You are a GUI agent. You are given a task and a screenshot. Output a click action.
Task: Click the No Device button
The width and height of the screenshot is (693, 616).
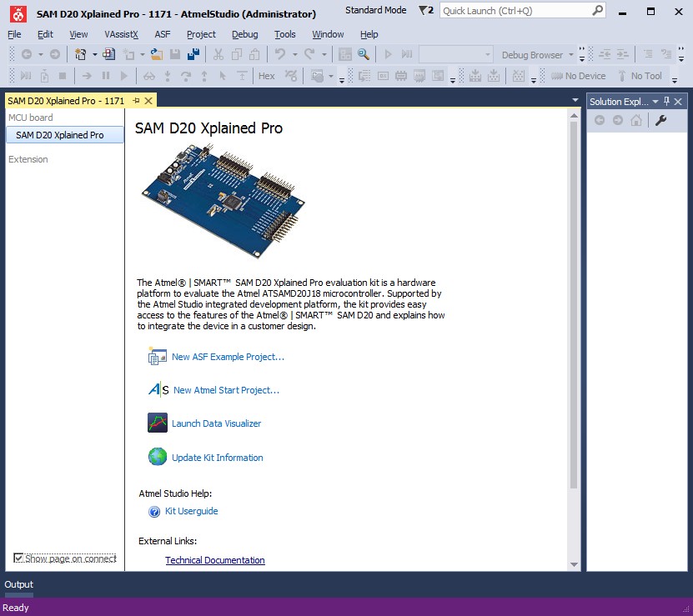(x=578, y=76)
